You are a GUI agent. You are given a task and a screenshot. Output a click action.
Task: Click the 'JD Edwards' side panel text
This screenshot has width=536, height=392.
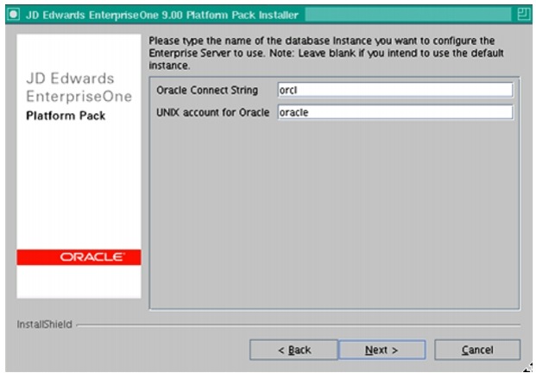[70, 79]
